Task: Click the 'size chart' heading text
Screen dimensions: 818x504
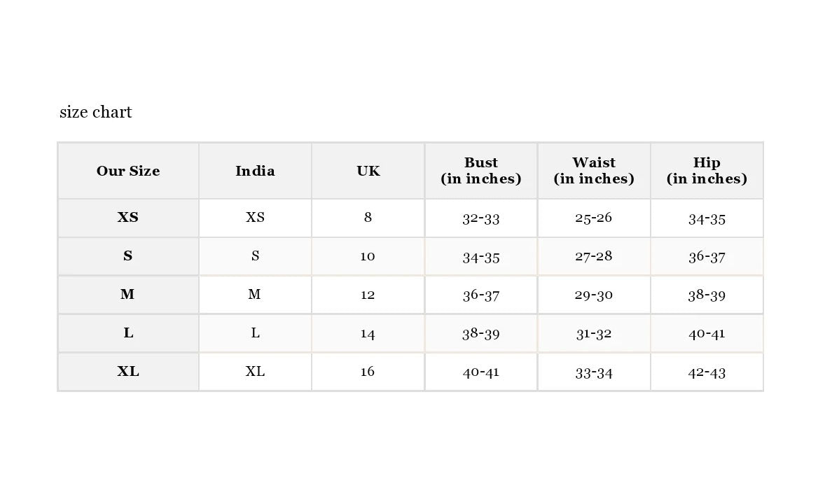Action: pos(95,112)
